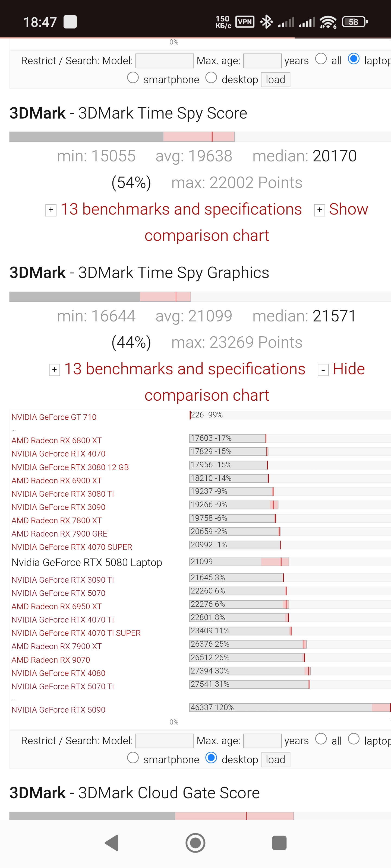The width and height of the screenshot is (391, 868).
Task: Open AMD Radeon RX 7900 XT link
Action: tap(56, 646)
